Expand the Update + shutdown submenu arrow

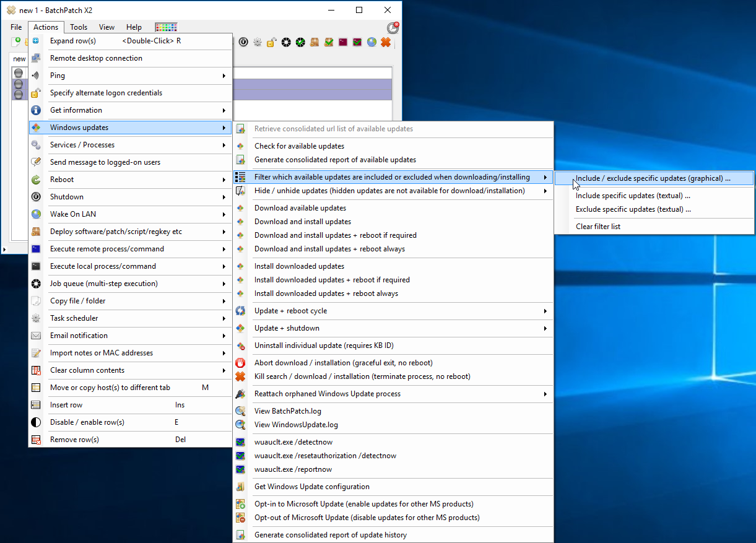point(545,328)
